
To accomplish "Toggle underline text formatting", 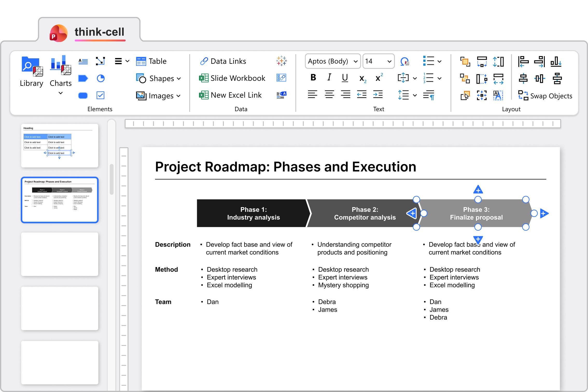I will point(345,78).
